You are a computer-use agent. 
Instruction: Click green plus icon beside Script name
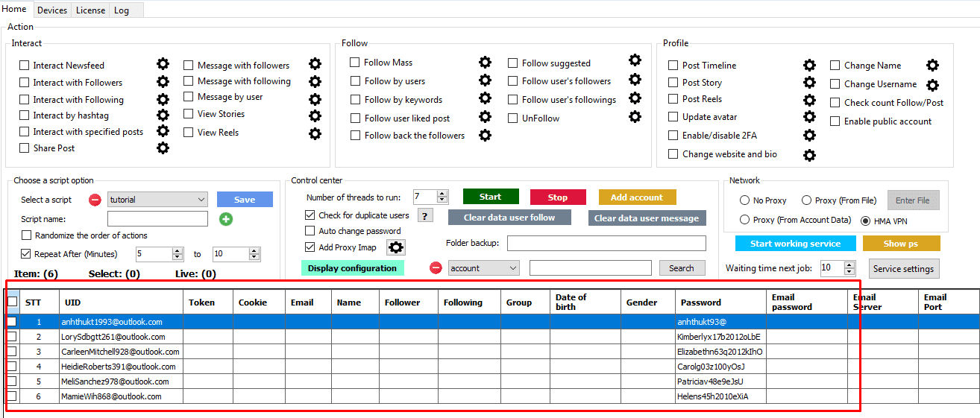pos(226,219)
